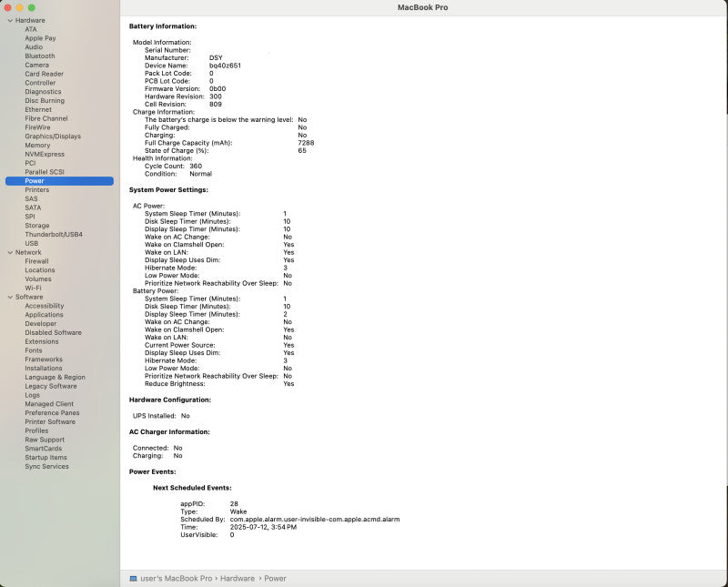This screenshot has height=587, width=728.
Task: Click the highlighted Power sidebar row
Action: [x=59, y=181]
